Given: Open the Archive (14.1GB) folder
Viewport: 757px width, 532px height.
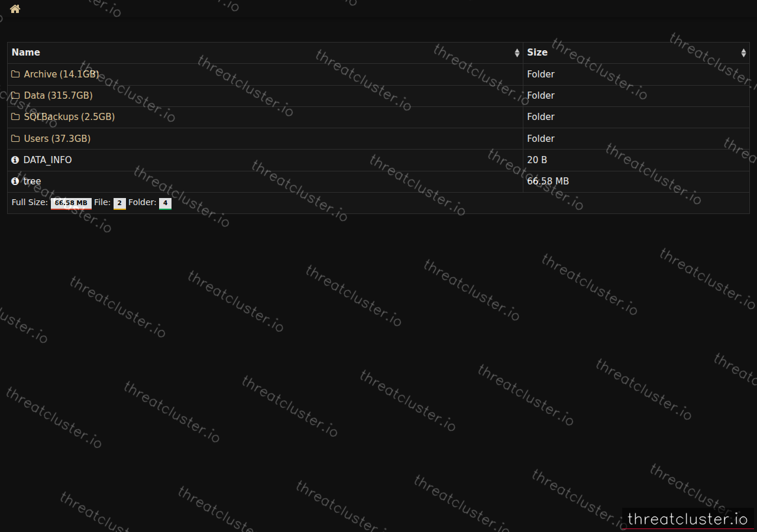Looking at the screenshot, I should [62, 74].
